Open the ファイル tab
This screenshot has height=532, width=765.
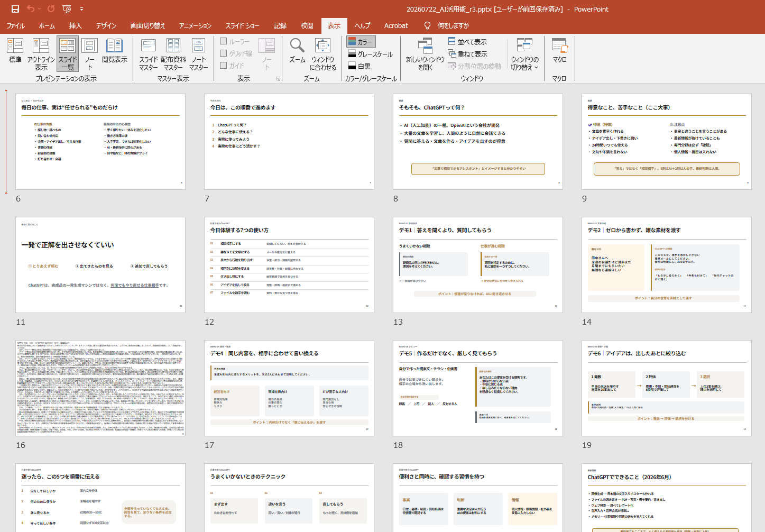(x=15, y=25)
